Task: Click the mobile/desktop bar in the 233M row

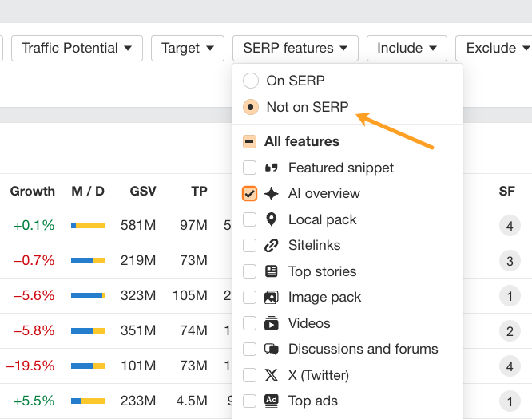Action: (x=88, y=401)
